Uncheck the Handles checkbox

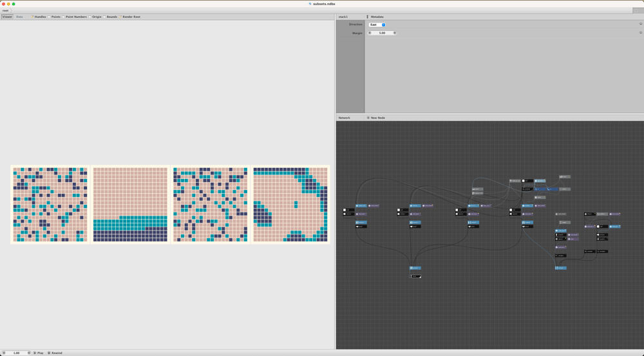pyautogui.click(x=32, y=17)
